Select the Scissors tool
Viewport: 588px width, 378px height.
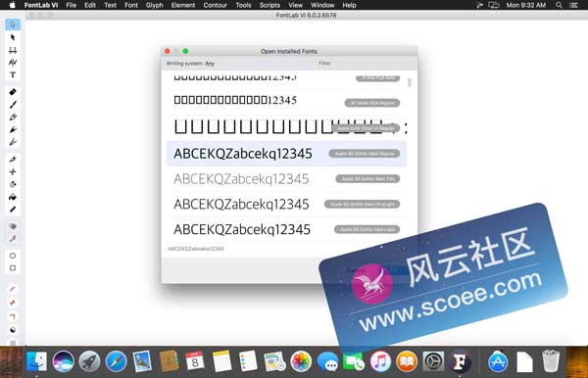click(x=13, y=172)
